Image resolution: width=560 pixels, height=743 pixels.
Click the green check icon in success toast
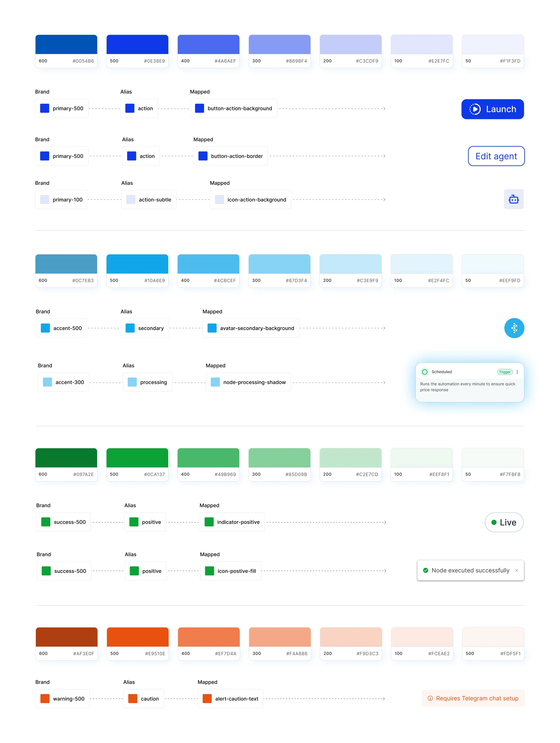pos(425,570)
